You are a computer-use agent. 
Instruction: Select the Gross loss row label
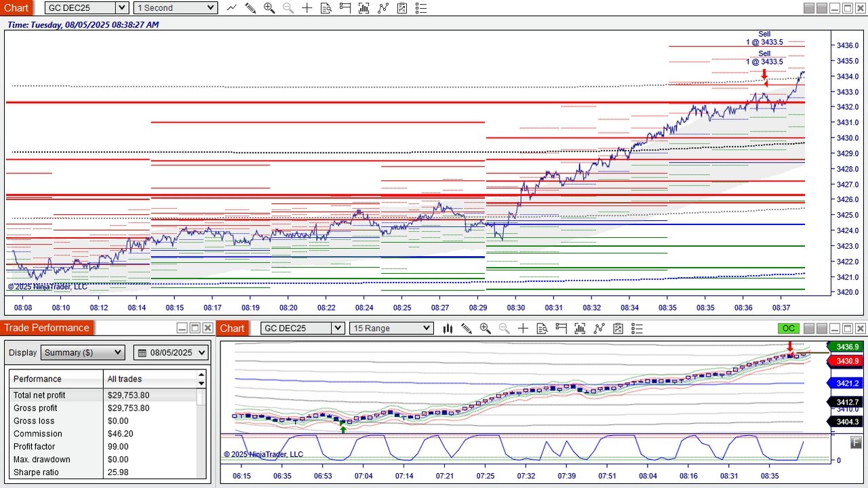34,421
